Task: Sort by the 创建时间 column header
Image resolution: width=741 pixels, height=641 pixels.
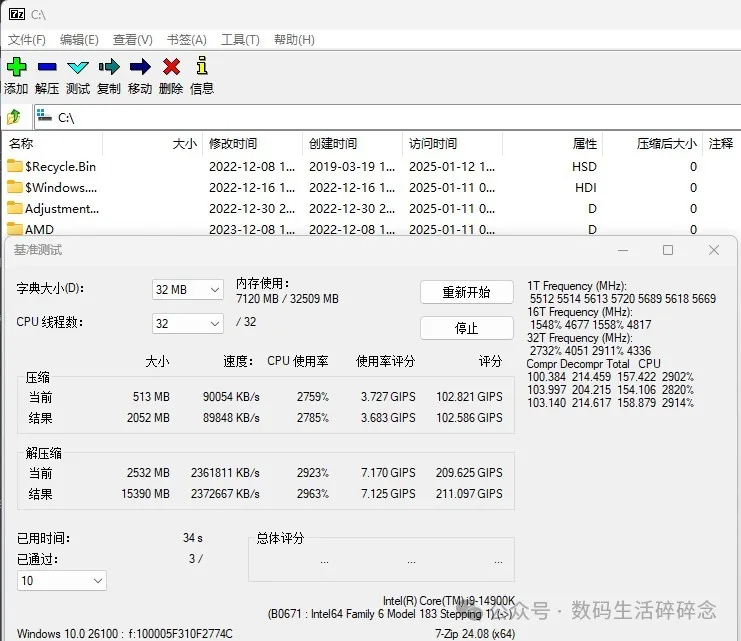Action: tap(353, 143)
